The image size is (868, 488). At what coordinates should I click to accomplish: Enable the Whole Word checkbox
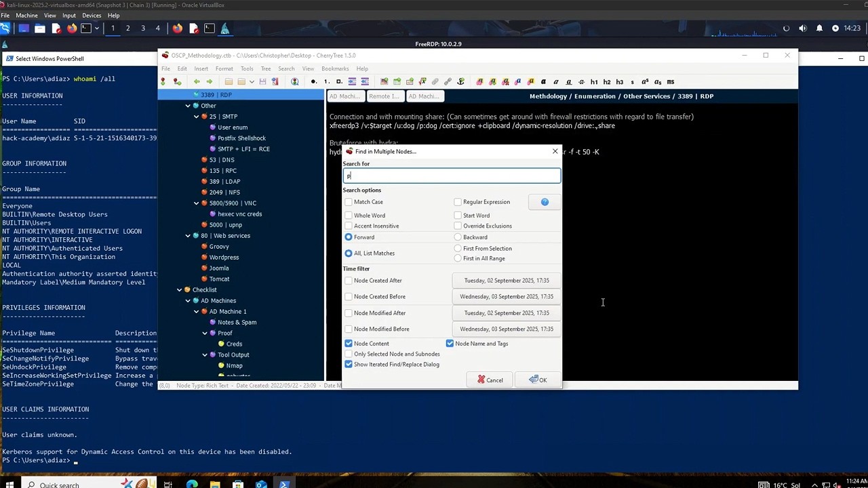click(349, 216)
